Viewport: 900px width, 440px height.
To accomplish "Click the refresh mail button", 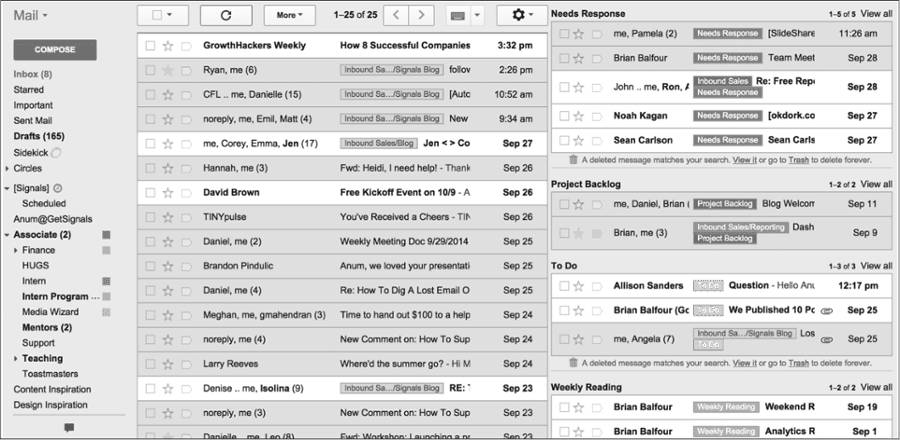I will tap(226, 15).
